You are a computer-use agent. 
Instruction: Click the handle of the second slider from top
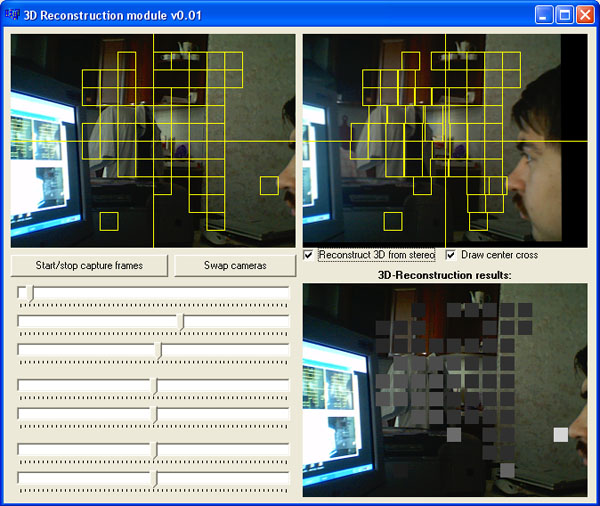pos(180,321)
